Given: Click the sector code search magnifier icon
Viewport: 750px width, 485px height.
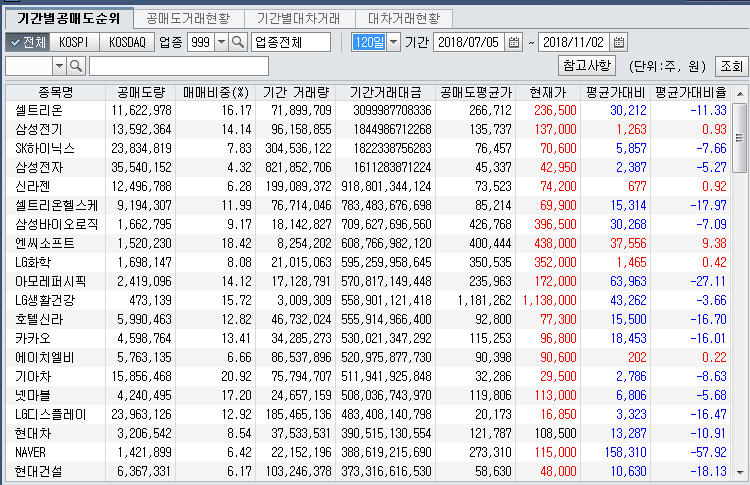Looking at the screenshot, I should click(238, 42).
